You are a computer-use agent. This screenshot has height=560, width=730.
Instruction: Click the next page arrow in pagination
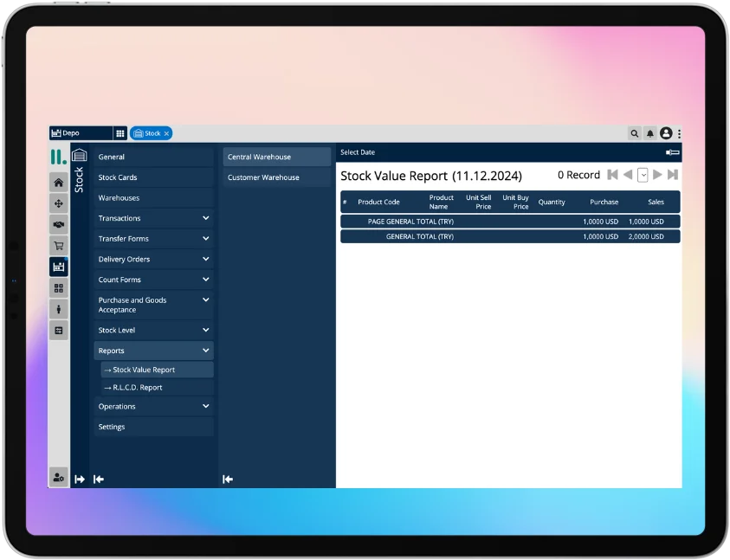pyautogui.click(x=657, y=175)
